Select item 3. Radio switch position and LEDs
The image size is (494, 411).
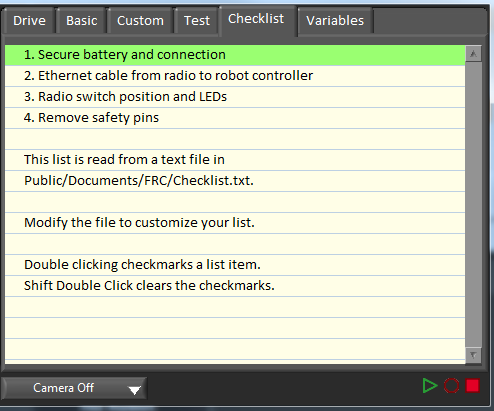(235, 97)
